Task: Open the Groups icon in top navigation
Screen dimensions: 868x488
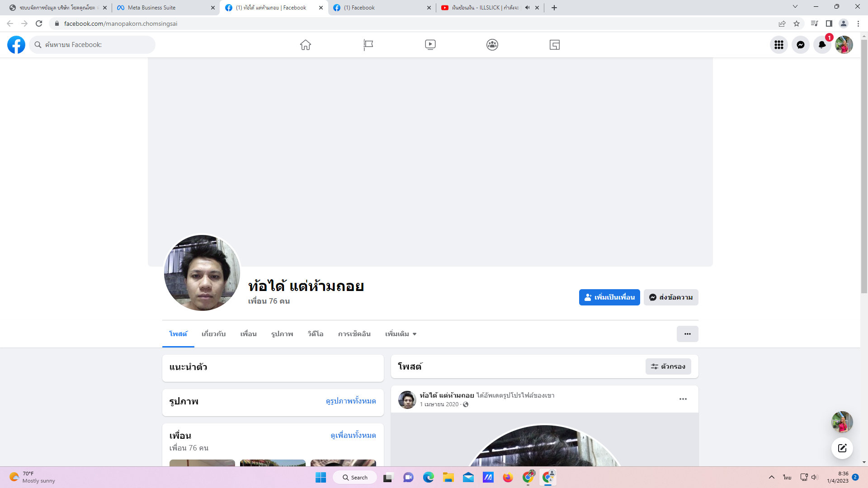Action: point(492,45)
